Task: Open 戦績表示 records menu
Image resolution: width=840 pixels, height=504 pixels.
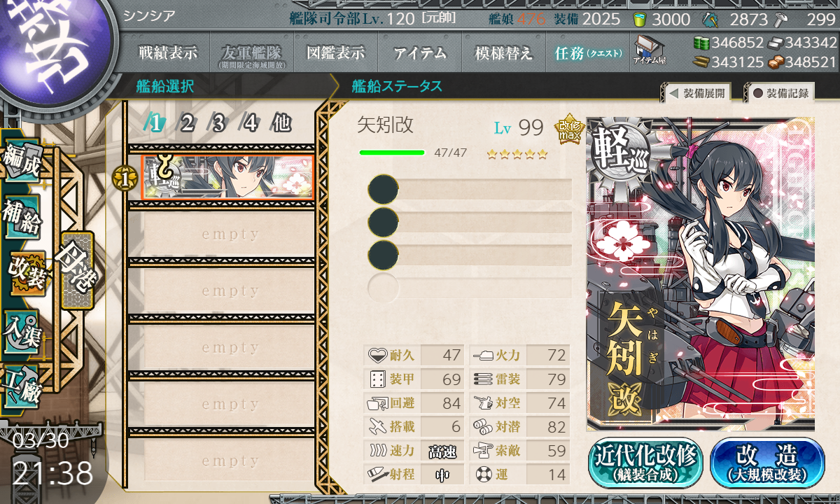Action: pos(168,53)
